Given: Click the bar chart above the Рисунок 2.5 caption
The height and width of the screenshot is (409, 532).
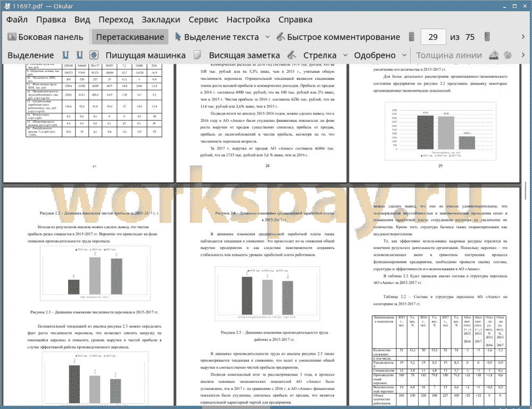Looking at the screenshot, I should tap(268, 294).
